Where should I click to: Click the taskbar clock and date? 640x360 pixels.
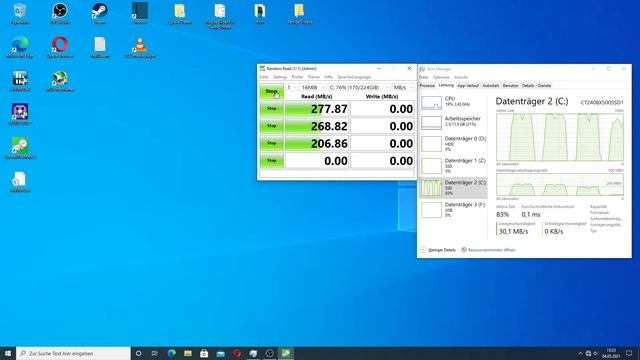pos(611,353)
